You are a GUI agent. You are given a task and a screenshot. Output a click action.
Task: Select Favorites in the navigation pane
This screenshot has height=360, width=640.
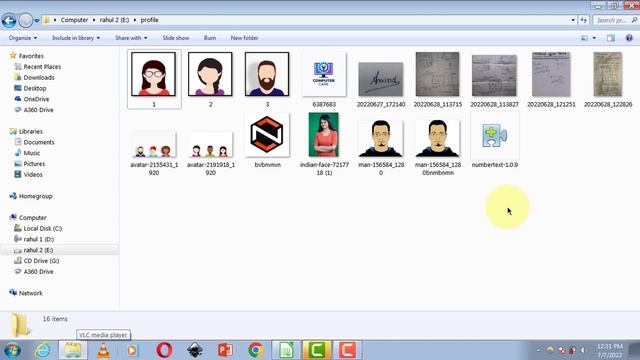(x=31, y=56)
